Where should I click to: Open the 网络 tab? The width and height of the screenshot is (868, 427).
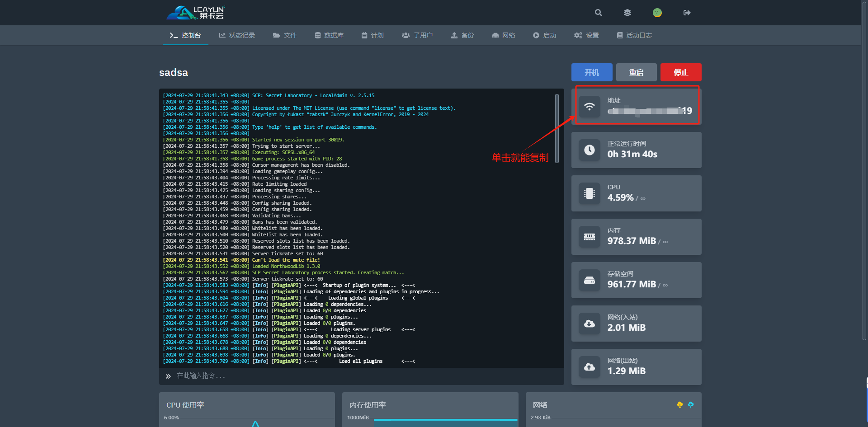click(x=504, y=35)
